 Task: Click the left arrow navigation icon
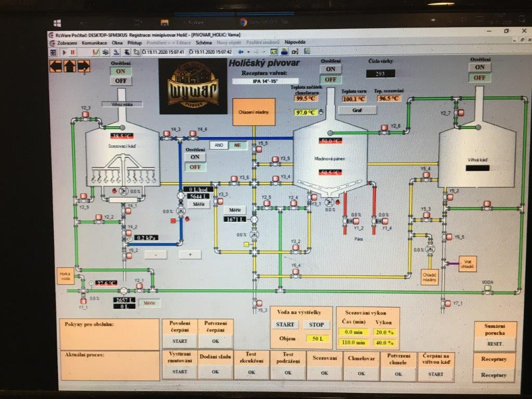point(56,66)
